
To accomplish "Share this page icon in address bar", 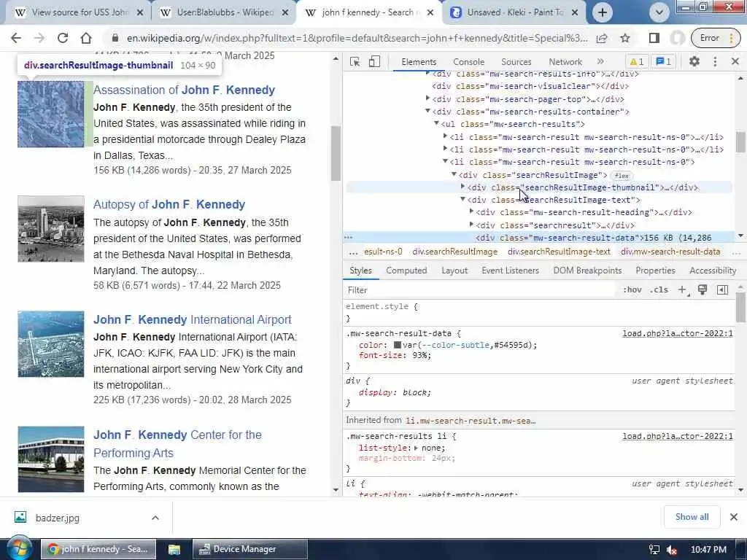I will (602, 38).
